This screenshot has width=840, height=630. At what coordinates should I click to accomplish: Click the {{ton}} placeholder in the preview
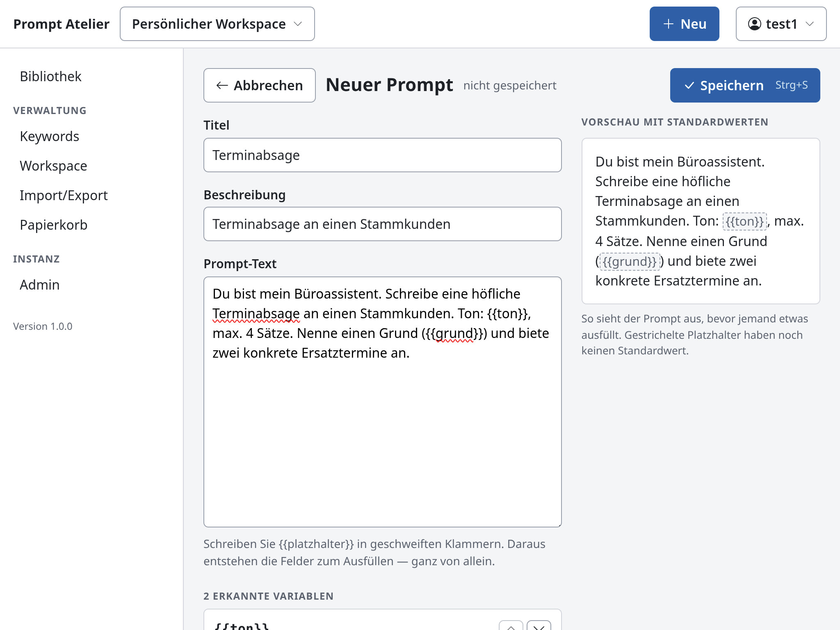coord(744,221)
